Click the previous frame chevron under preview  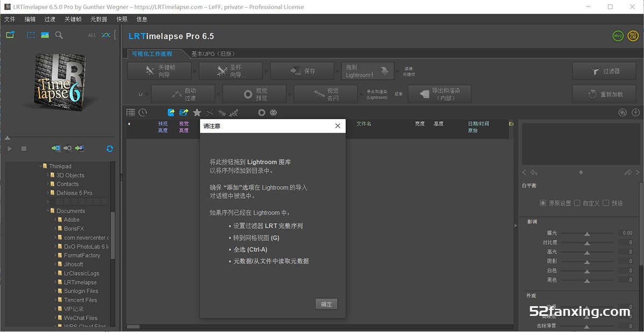[x=524, y=172]
